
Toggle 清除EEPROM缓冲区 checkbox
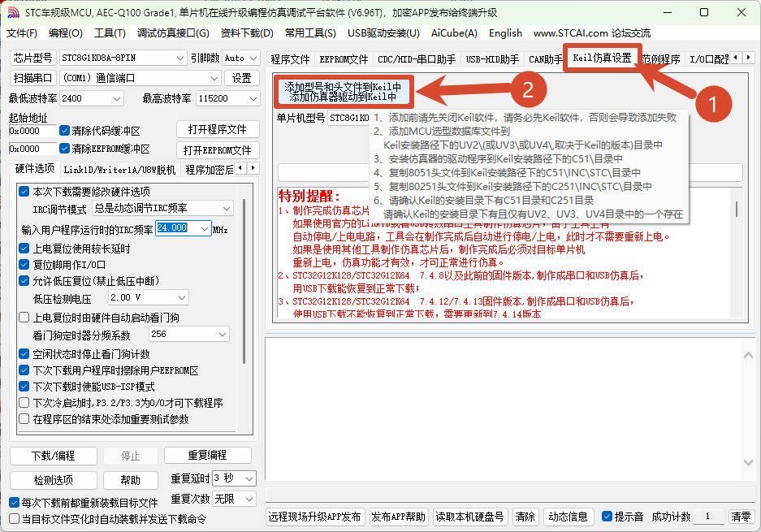point(64,148)
